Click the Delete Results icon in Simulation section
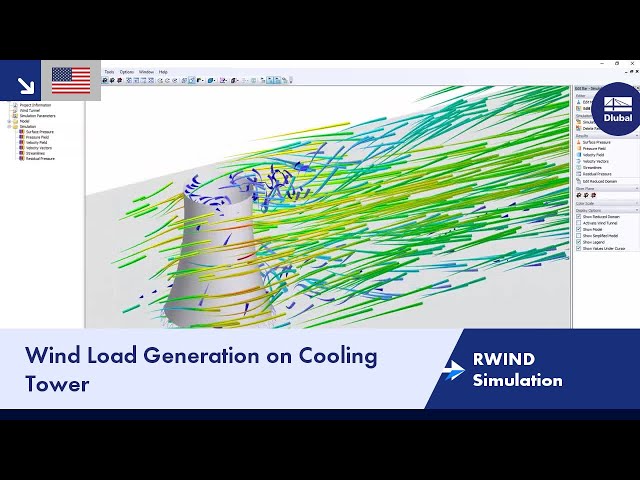The width and height of the screenshot is (640, 480). 578,128
